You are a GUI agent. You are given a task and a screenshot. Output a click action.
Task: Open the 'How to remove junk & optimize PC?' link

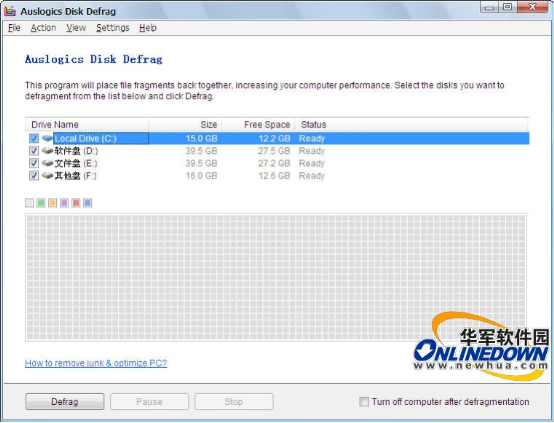click(96, 363)
